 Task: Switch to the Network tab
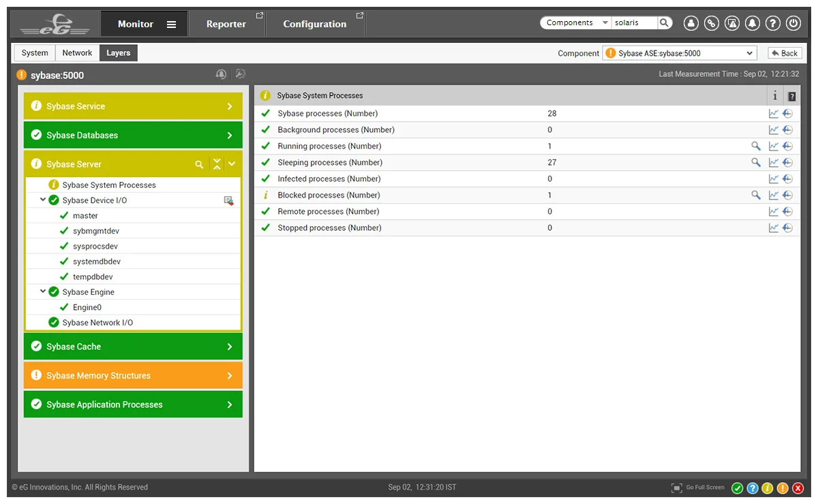coord(77,53)
